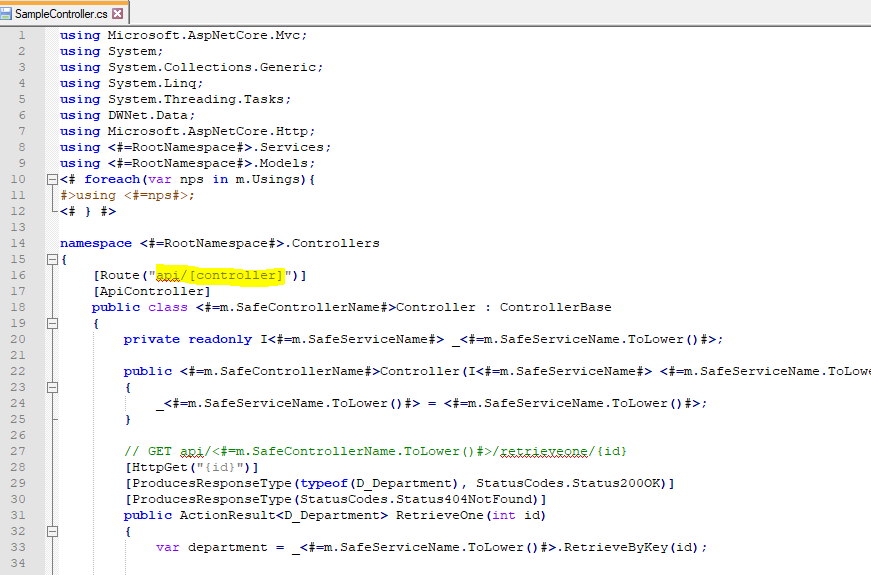This screenshot has width=871, height=575.
Task: Place cursor in the HttpGet attribute line
Action: [x=191, y=467]
